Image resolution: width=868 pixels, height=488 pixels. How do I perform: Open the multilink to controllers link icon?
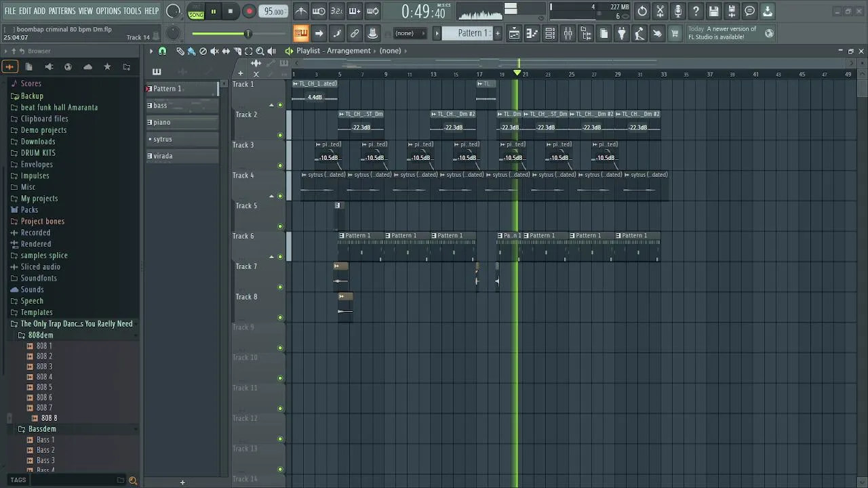(x=355, y=33)
